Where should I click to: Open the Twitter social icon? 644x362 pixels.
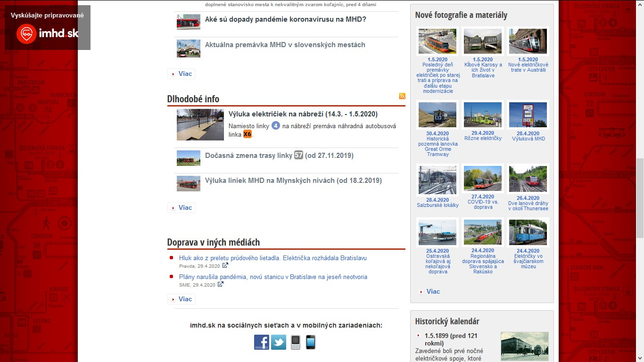tap(278, 342)
